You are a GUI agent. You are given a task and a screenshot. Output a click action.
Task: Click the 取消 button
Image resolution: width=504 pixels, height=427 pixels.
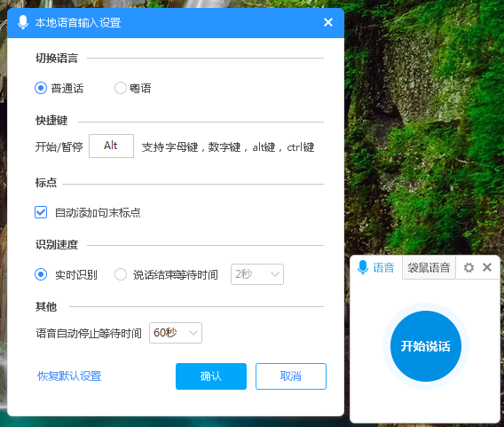click(x=291, y=376)
